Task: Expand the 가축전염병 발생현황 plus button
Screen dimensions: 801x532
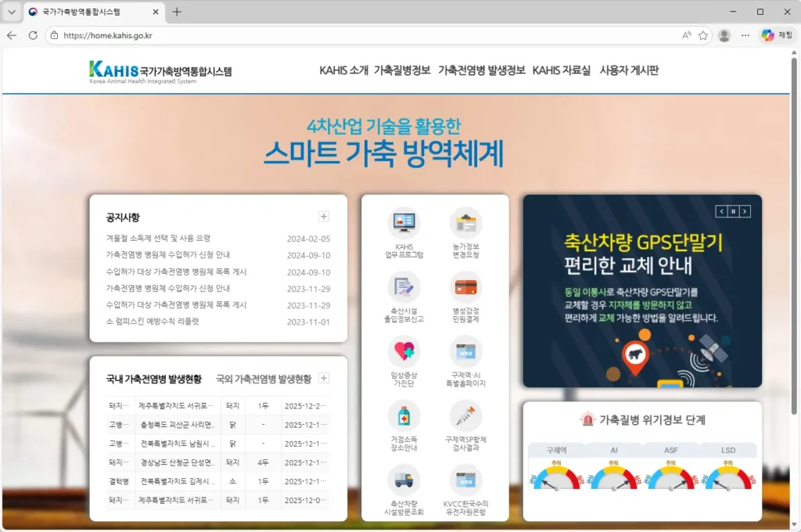Action: pos(324,378)
